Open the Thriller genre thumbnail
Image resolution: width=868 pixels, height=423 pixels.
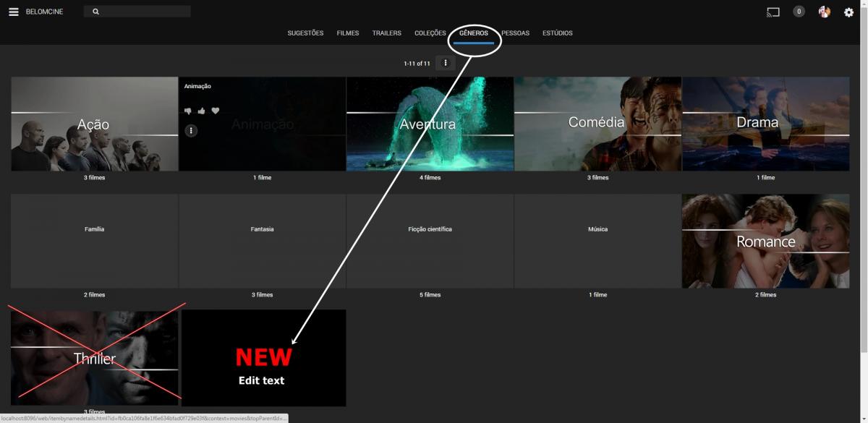(95, 358)
